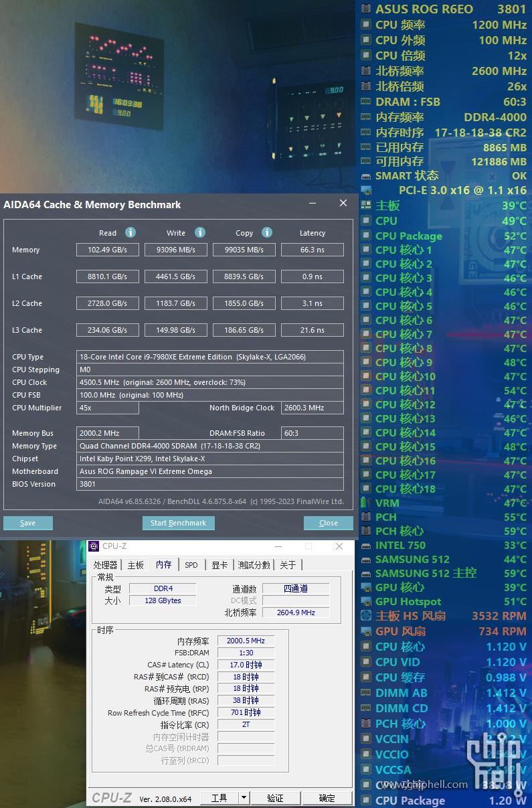
Task: Open the 关于 tab in CPU-Z
Action: pyautogui.click(x=288, y=565)
